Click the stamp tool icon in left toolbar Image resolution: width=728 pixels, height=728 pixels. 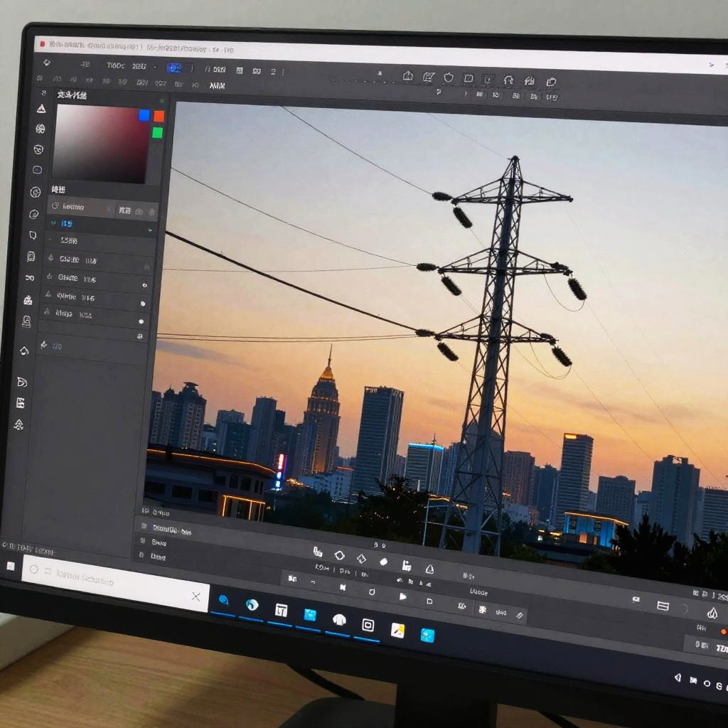pos(27,321)
